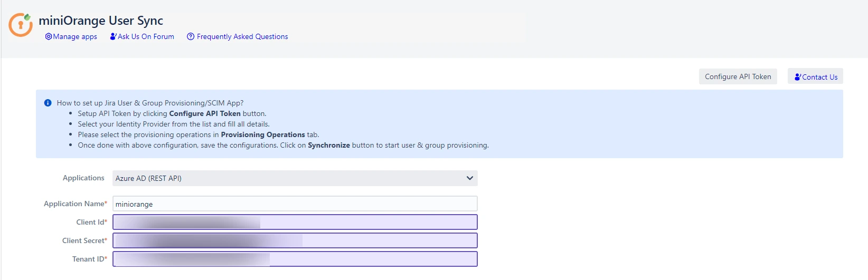
Task: Click the Contact Us button
Action: [815, 76]
